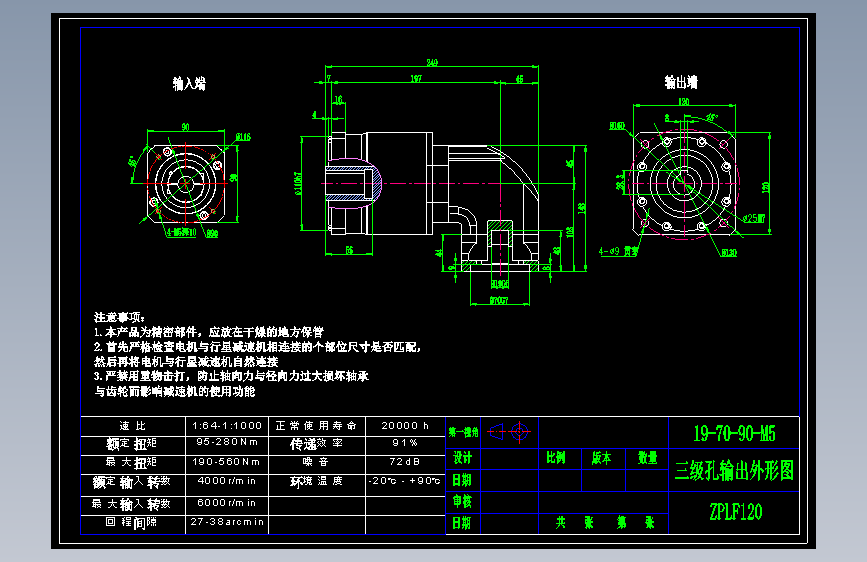Click the 三级孔输出外形图 drawing title
This screenshot has height=562, width=867.
734,471
